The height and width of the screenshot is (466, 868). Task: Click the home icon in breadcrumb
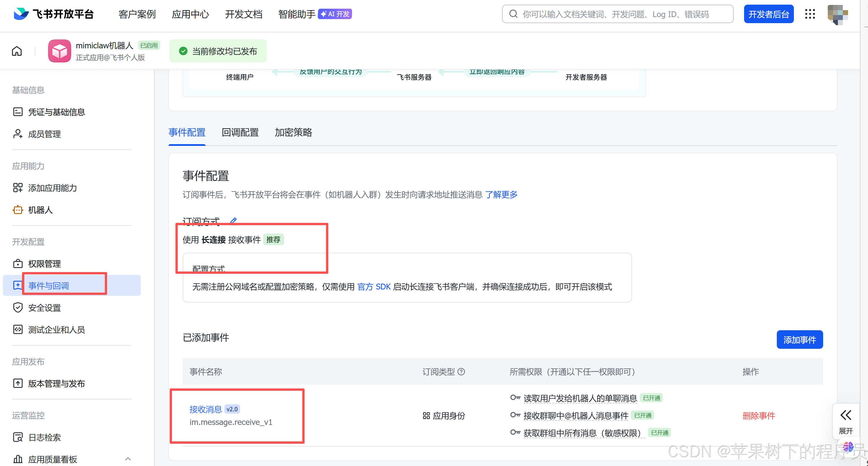[17, 51]
